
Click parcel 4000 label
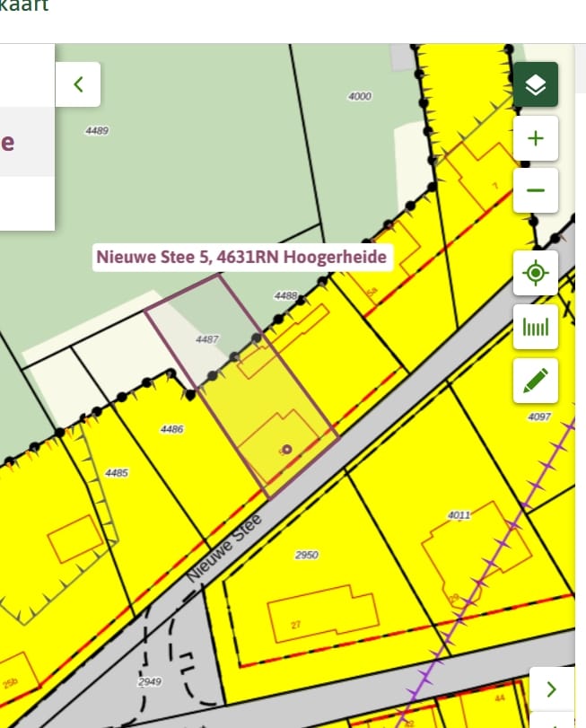pos(359,96)
